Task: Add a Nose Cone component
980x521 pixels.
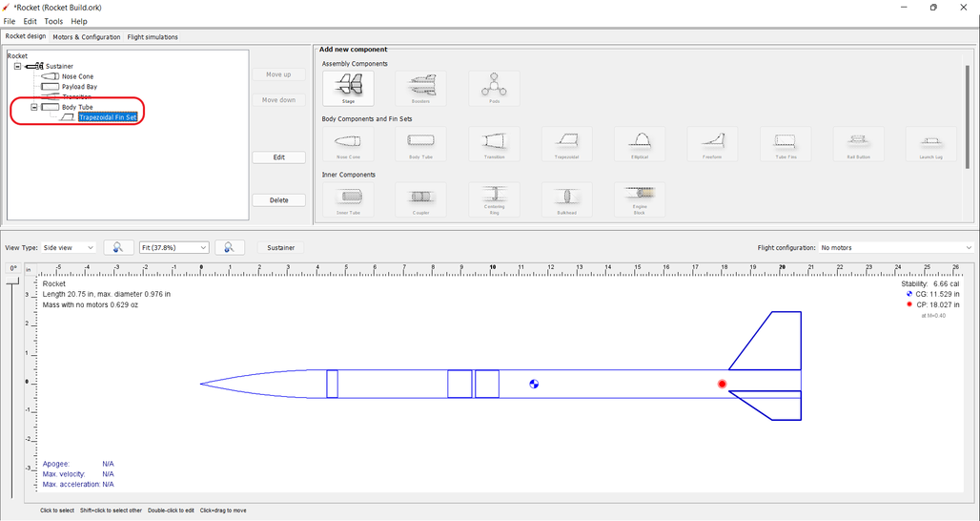Action: (348, 144)
